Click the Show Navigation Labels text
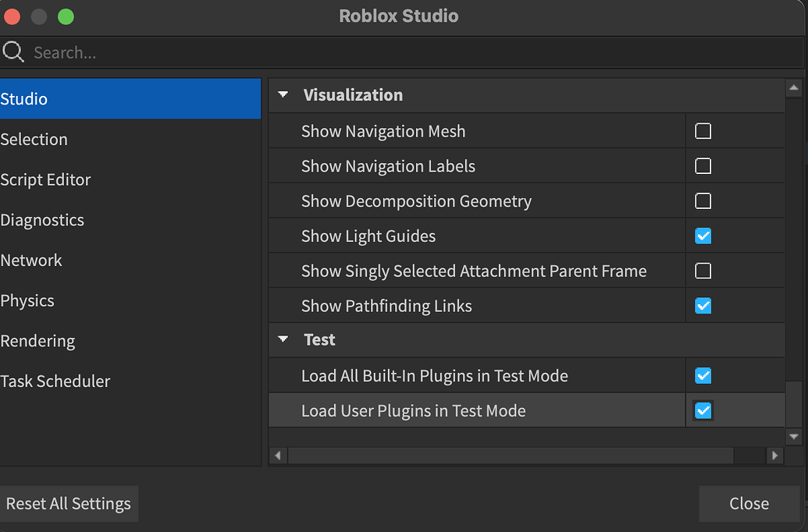 [388, 166]
